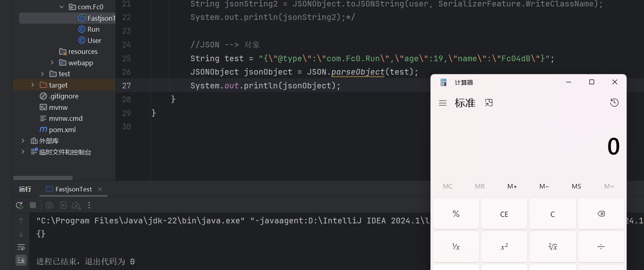Click the project tree horizontal scrollbar
Viewport: 644px width, 270px height.
(x=43, y=178)
